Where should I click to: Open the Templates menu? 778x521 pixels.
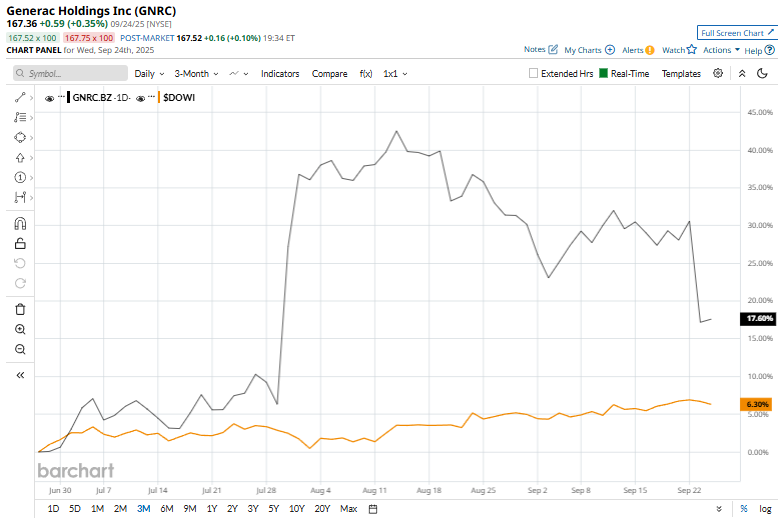point(681,73)
